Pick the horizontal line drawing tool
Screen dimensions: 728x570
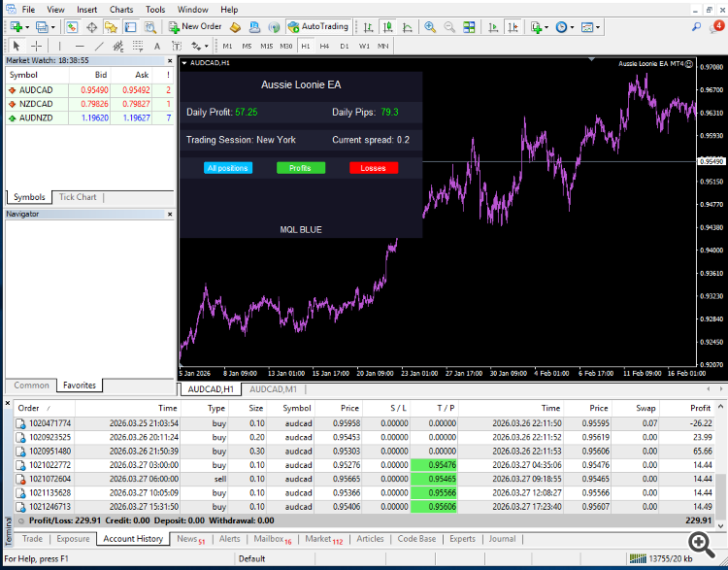(80, 46)
